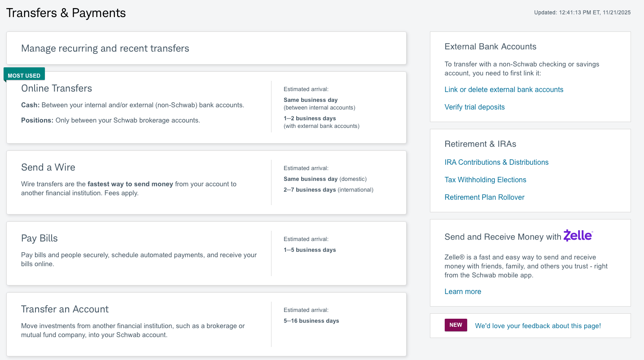Go to IRA Contributions & Distributions
This screenshot has width=644, height=360.
pos(496,162)
